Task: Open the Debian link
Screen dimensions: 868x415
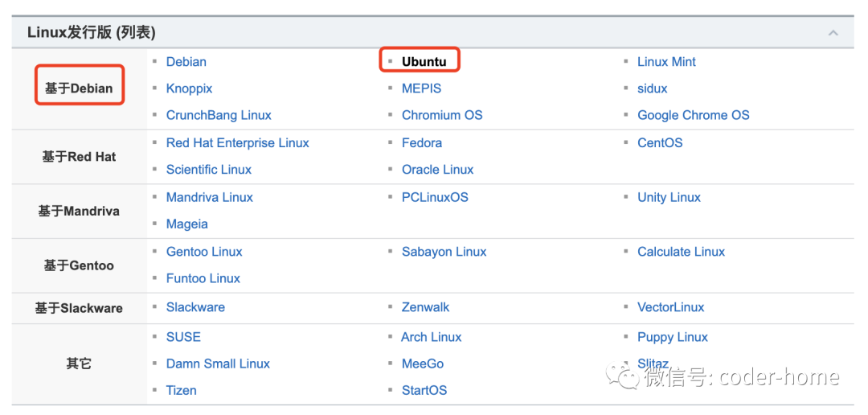Action: click(x=186, y=61)
